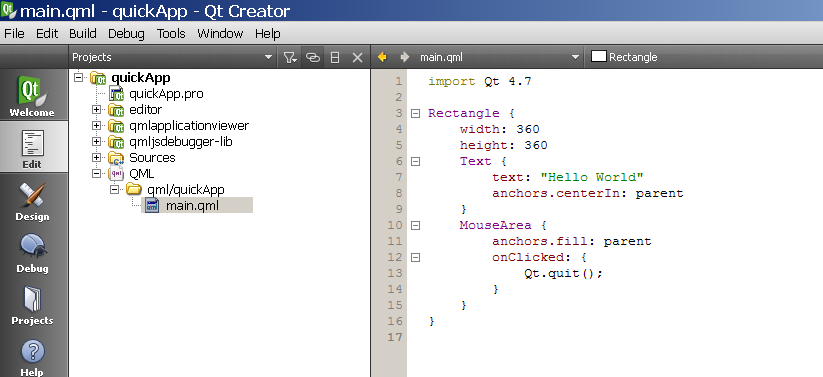The height and width of the screenshot is (377, 823).
Task: Click the quickApp.pro file icon
Action: click(116, 94)
